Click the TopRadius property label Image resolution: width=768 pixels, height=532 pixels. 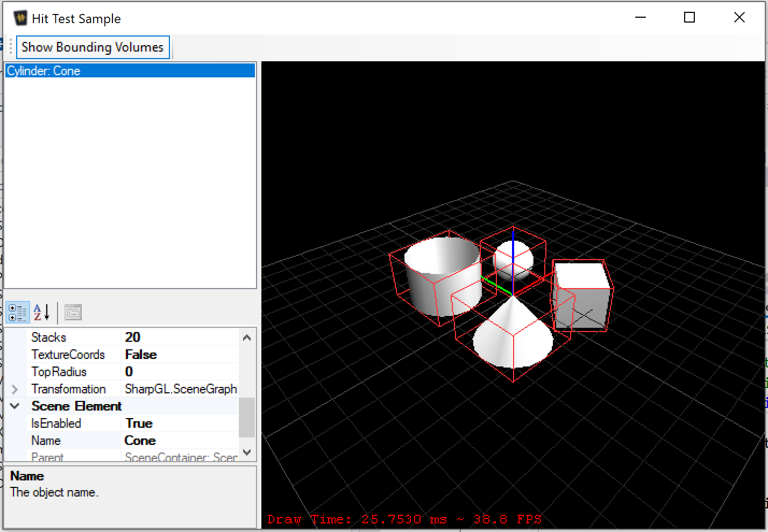tap(59, 372)
